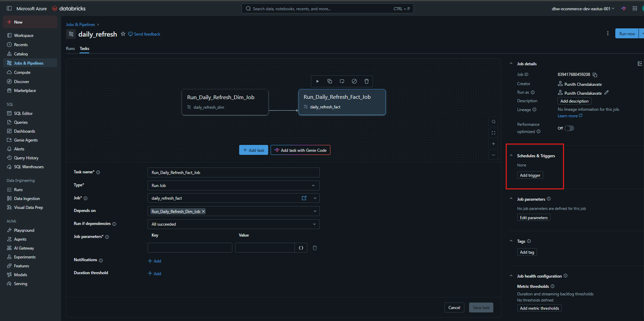The height and width of the screenshot is (321, 644).
Task: Click the disable task icon
Action: point(354,81)
